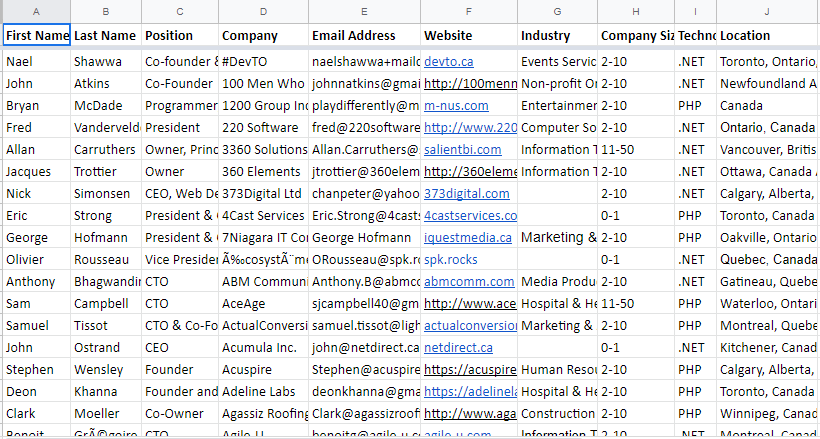
Task: Open the spk.rocks link
Action: pyautogui.click(x=450, y=260)
